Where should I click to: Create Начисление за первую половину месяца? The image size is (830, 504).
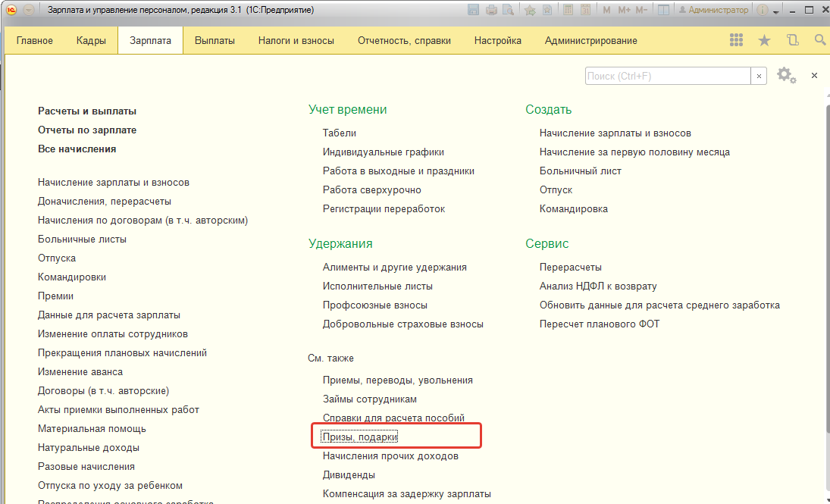[x=634, y=152]
